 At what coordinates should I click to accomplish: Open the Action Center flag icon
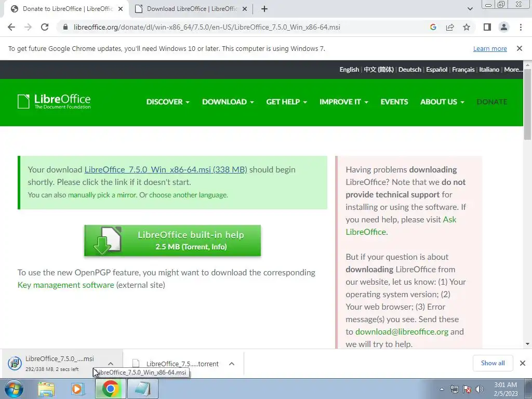[x=467, y=389]
